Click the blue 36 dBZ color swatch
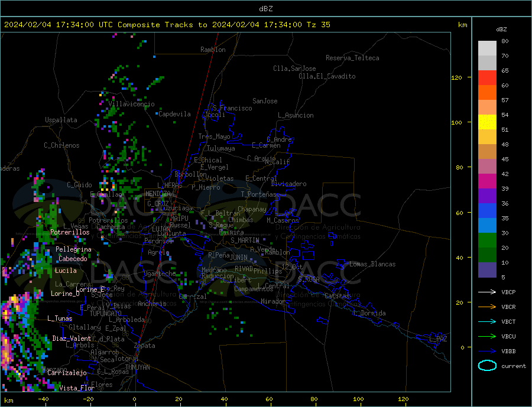Screen dimensions: 532x407 487,211
